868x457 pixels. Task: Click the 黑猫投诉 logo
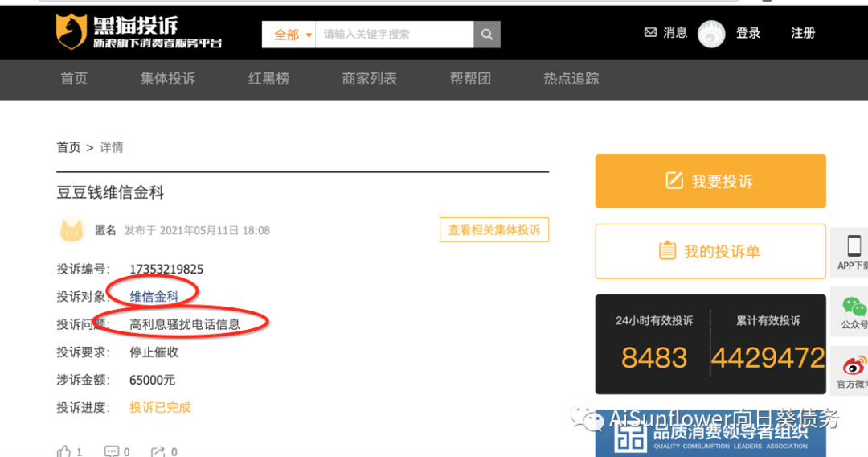138,31
